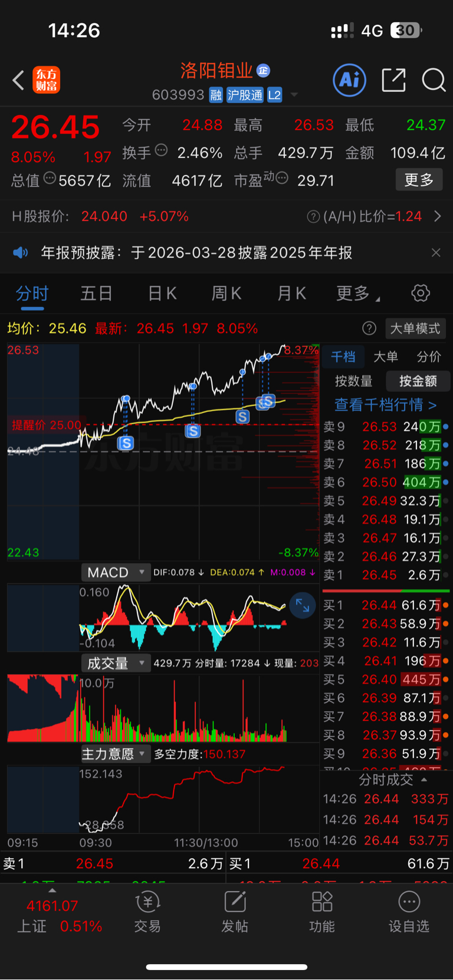Tap the share export icon
Screen dimensions: 453x980
(x=393, y=80)
